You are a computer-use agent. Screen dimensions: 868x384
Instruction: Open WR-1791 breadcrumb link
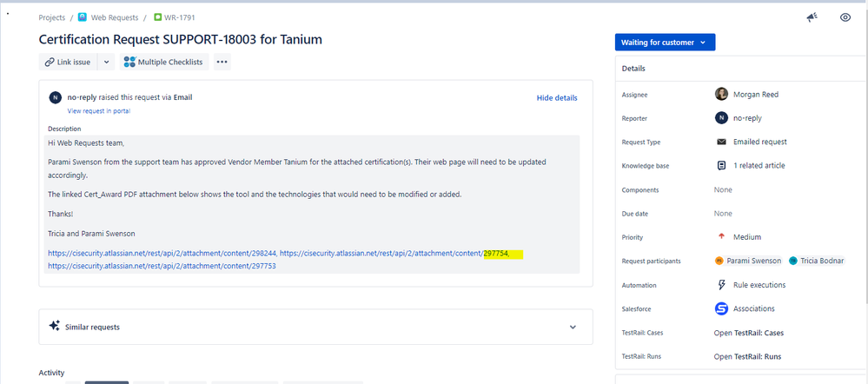coord(180,17)
